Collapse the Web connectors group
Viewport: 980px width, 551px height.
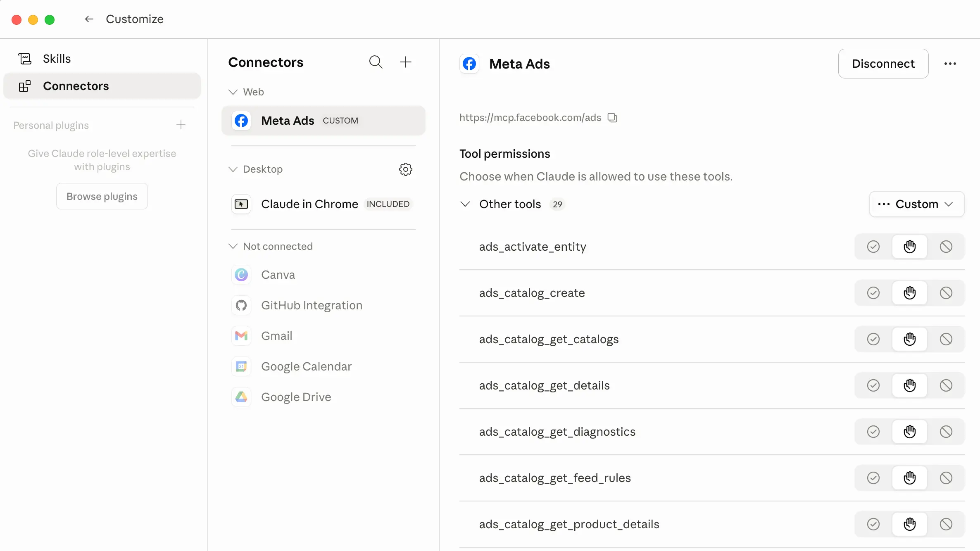pyautogui.click(x=233, y=92)
